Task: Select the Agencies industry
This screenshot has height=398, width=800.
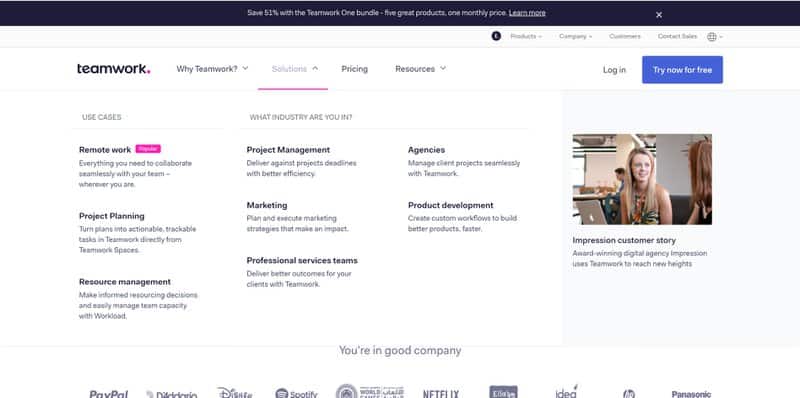Action: pos(427,150)
